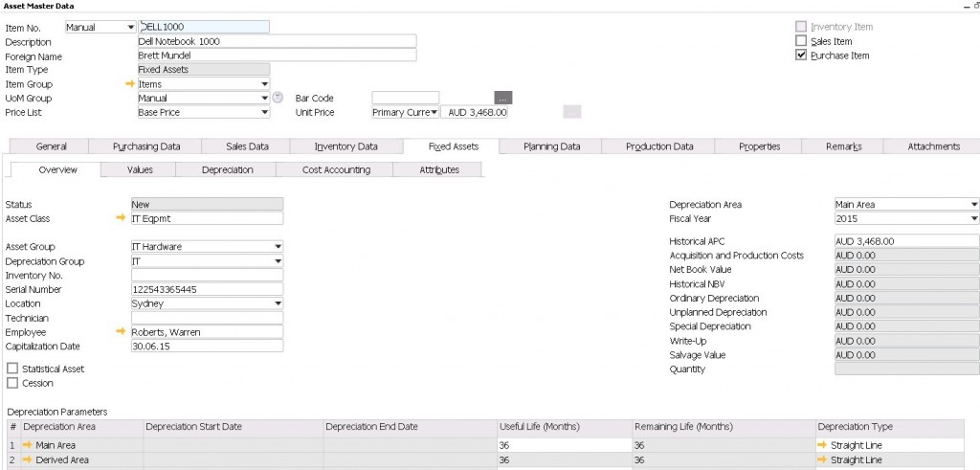Viewport: 980px width, 470px height.
Task: Click the orange link arrow beside Item Group
Action: click(x=131, y=84)
